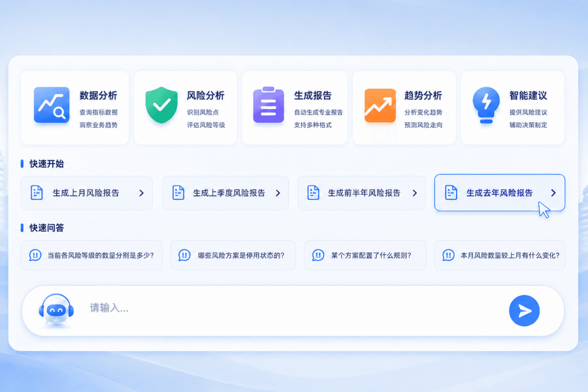
Task: Click 辅助决策制定 description text
Action: click(528, 125)
